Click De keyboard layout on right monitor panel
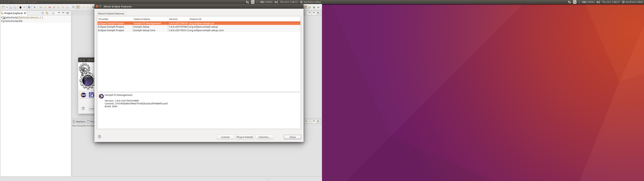This screenshot has height=181, width=644. [x=575, y=2]
